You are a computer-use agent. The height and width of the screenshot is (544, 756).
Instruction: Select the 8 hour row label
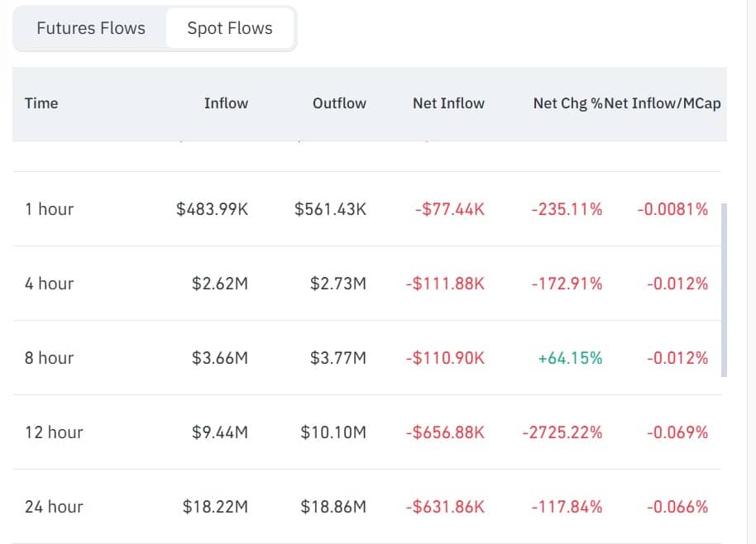click(x=49, y=358)
